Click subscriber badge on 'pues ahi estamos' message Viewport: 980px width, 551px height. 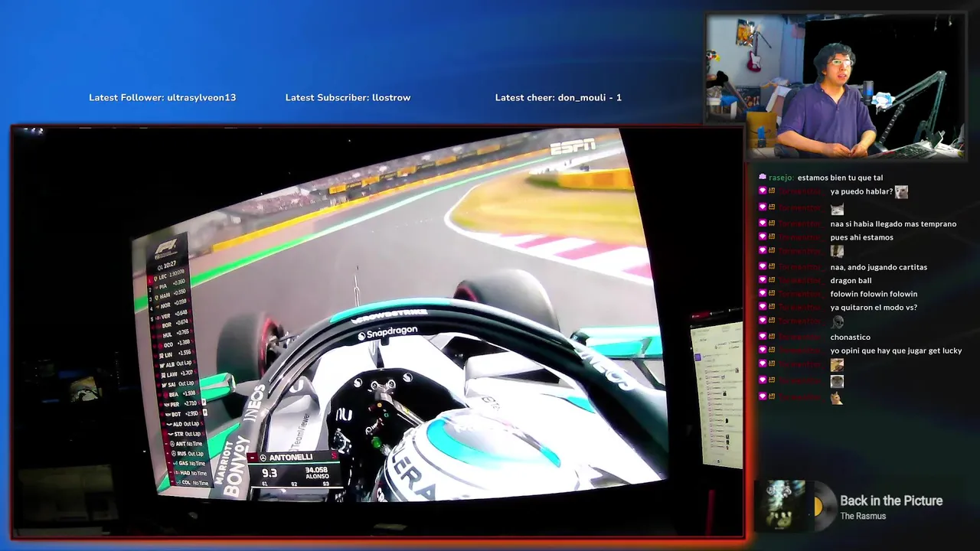tap(772, 237)
